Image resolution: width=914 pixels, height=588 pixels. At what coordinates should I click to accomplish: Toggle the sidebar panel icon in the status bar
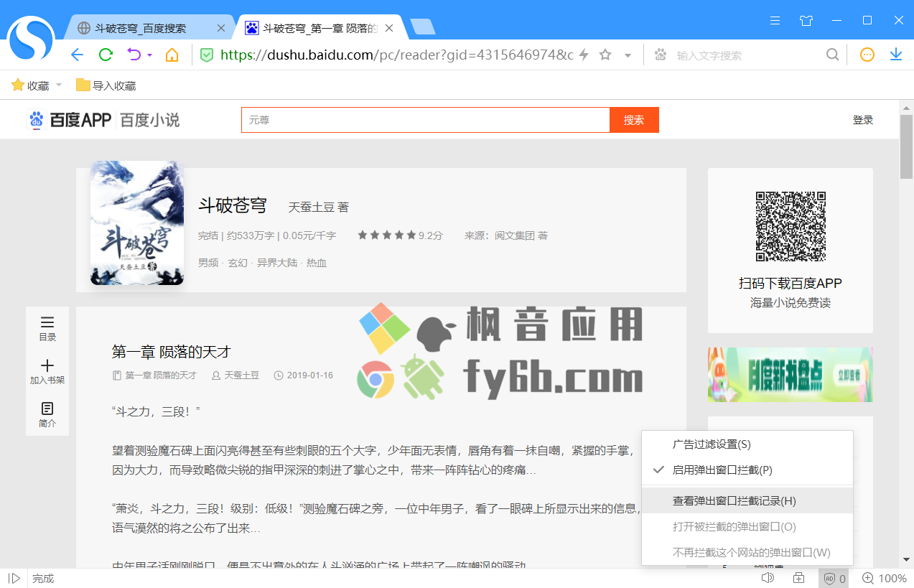tap(14, 578)
